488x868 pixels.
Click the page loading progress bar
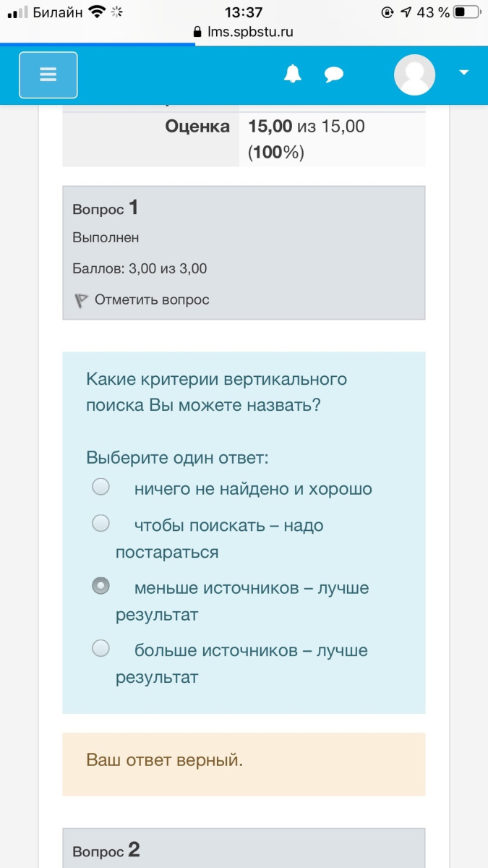(x=98, y=44)
